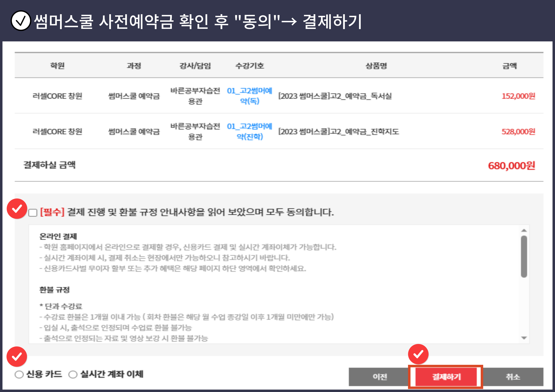Click the terms line starting 신용카드사별 무이자 할부
This screenshot has height=392, width=555.
coord(173,268)
